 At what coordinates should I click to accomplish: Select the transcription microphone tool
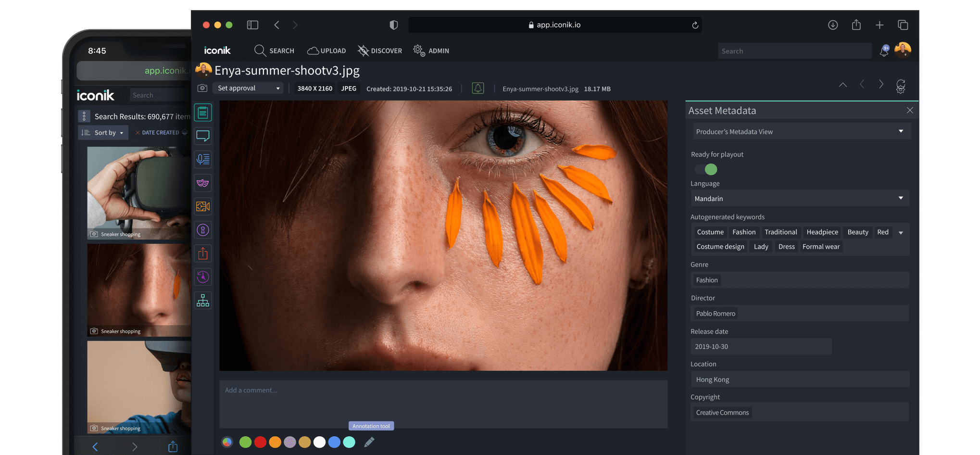coord(203,159)
